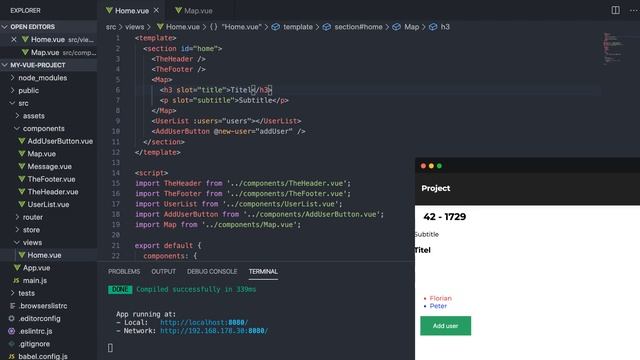
Task: Open the UserList.vue file
Action: [x=48, y=204]
